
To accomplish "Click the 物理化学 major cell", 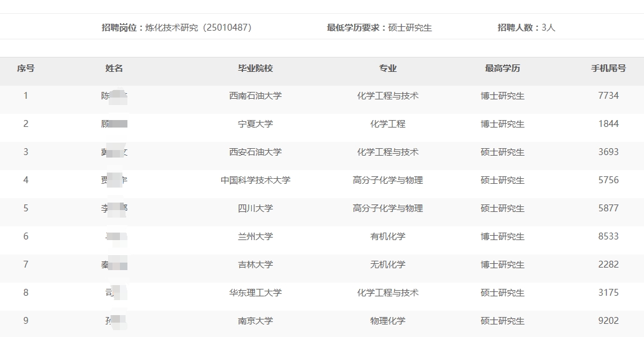I will coord(388,321).
